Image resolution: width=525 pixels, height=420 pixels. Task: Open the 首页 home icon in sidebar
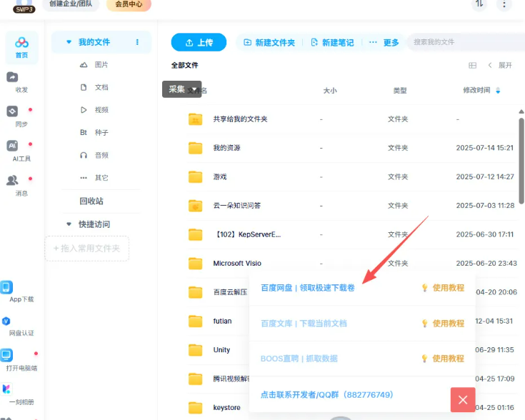21,44
